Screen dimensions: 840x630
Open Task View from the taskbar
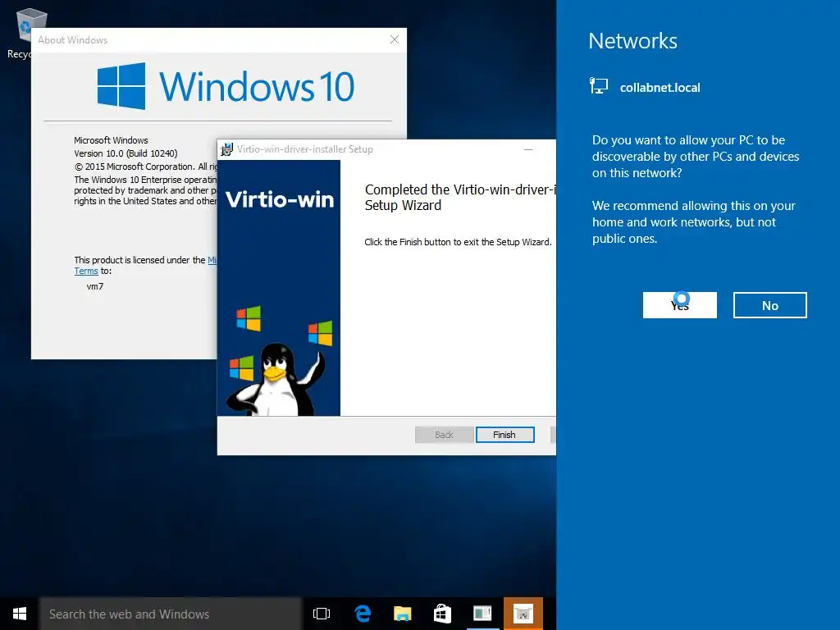point(322,614)
